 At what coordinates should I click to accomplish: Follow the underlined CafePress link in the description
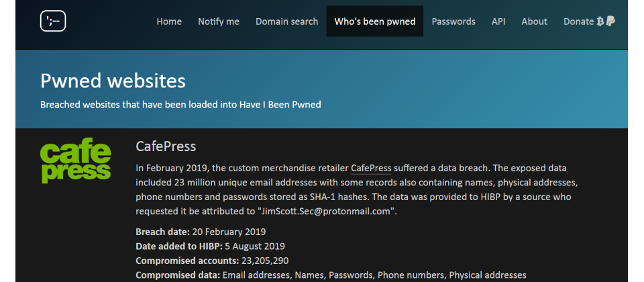click(x=371, y=168)
